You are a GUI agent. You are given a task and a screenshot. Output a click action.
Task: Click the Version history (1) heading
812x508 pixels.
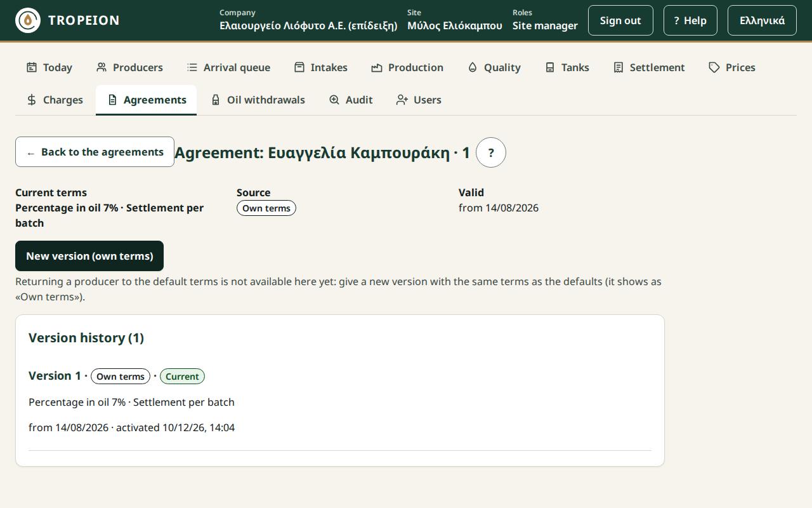(86, 338)
